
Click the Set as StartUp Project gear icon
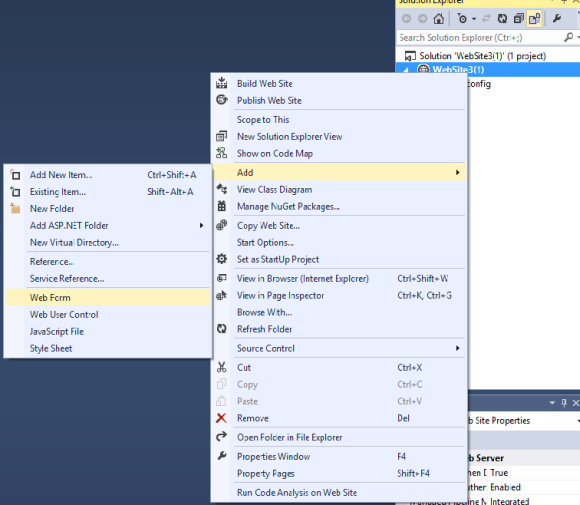(222, 259)
